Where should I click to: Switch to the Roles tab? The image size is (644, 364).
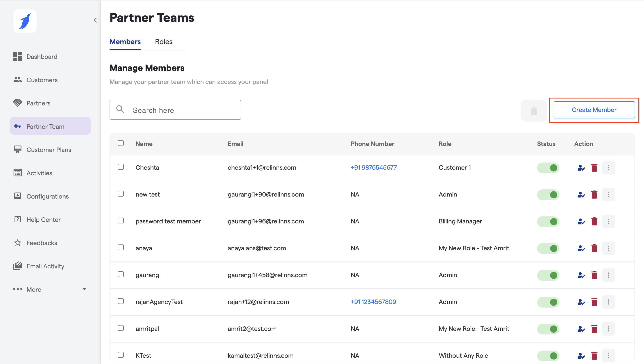pyautogui.click(x=163, y=42)
